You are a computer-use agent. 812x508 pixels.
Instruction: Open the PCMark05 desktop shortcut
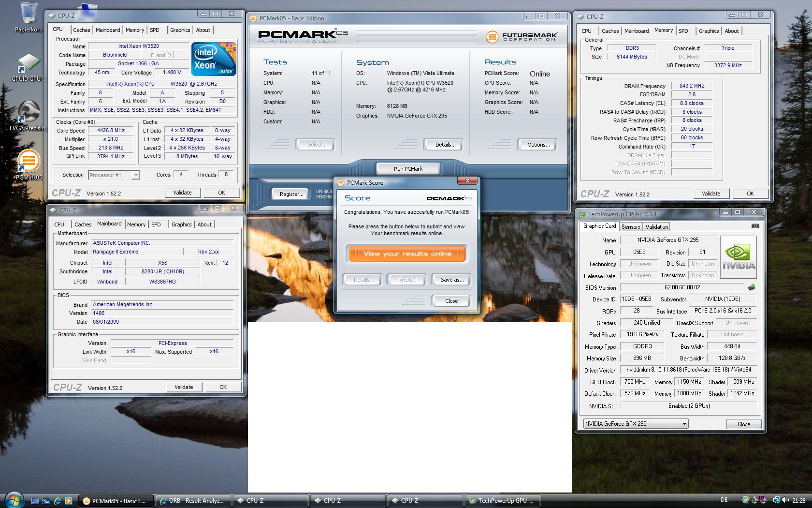tap(29, 164)
